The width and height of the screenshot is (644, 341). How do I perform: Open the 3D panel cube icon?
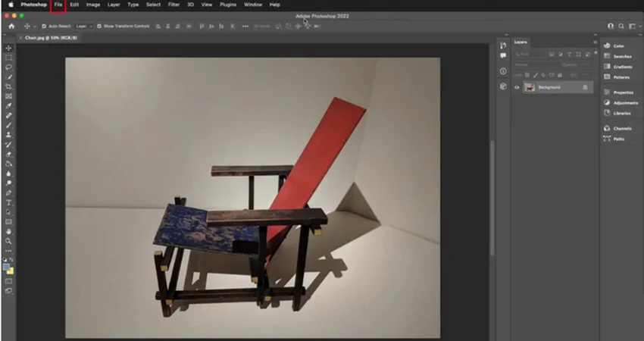(x=503, y=86)
